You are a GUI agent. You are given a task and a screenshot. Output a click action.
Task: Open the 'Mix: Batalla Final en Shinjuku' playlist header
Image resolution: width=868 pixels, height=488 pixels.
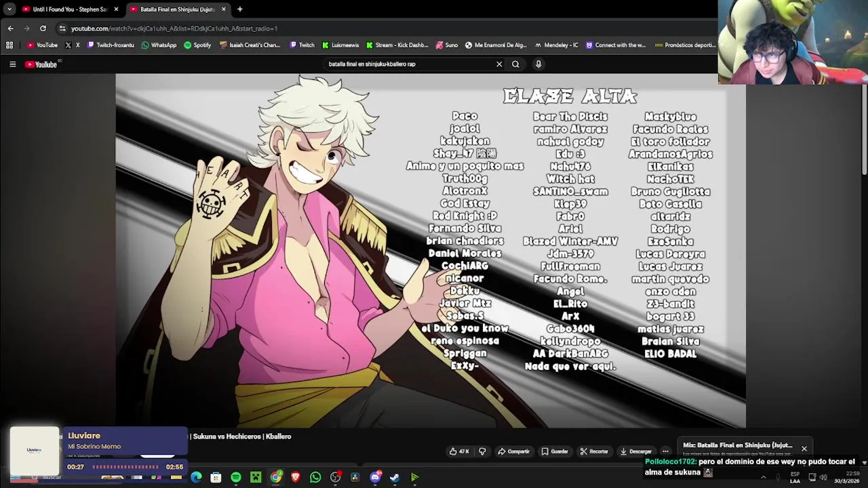738,445
